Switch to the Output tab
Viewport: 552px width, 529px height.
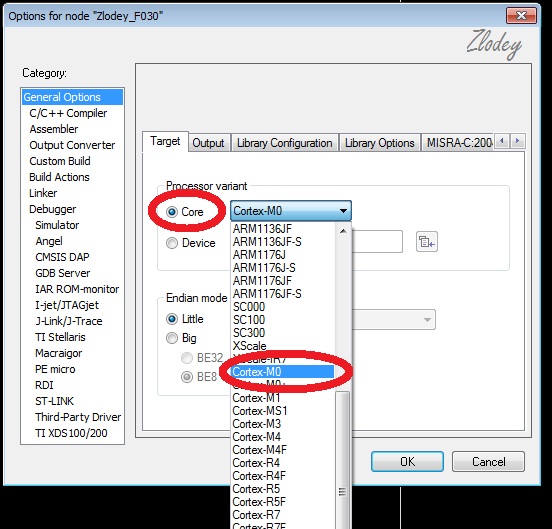[208, 143]
